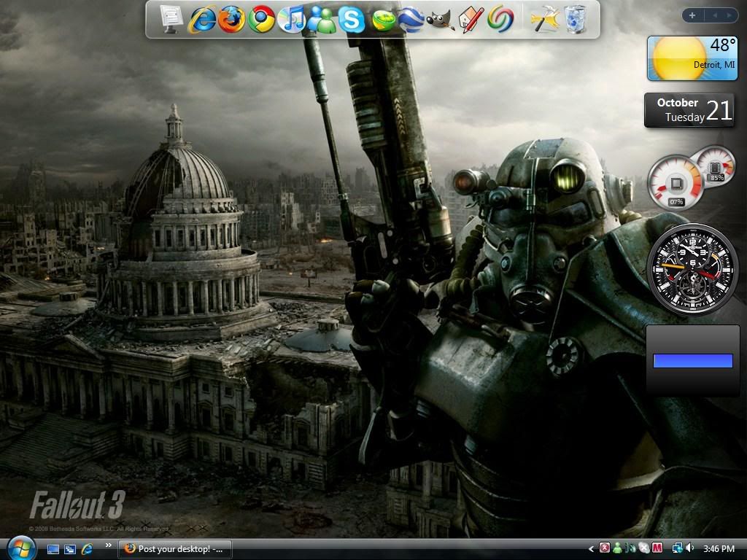
Task: Open the colorful swirl app in the dock
Action: [x=500, y=20]
